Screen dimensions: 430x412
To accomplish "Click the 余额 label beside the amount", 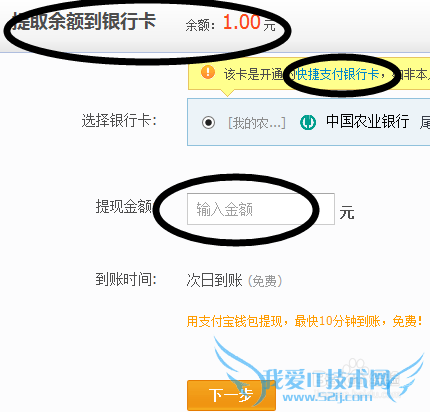I will click(x=200, y=25).
